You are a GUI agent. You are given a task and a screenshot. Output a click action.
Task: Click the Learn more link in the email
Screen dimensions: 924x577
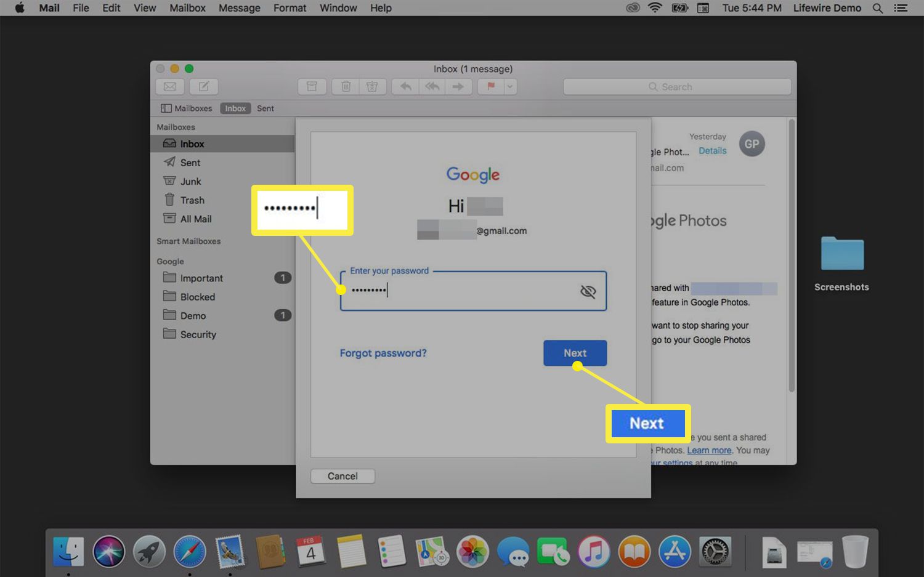point(709,450)
